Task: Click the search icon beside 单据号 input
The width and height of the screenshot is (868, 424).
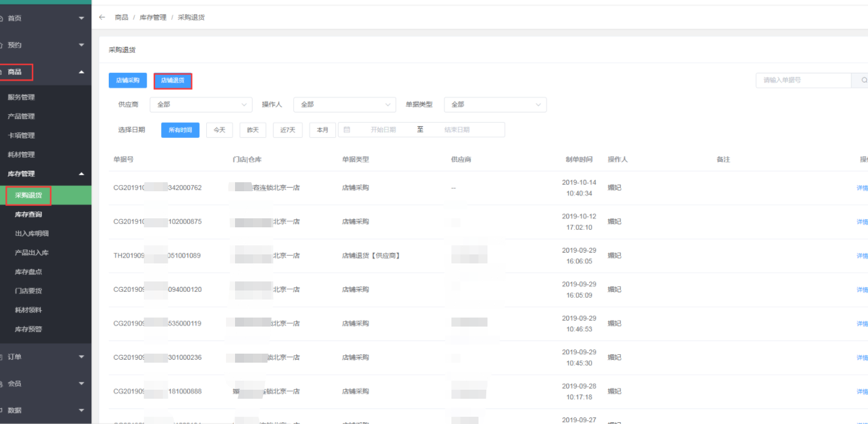Action: 864,80
